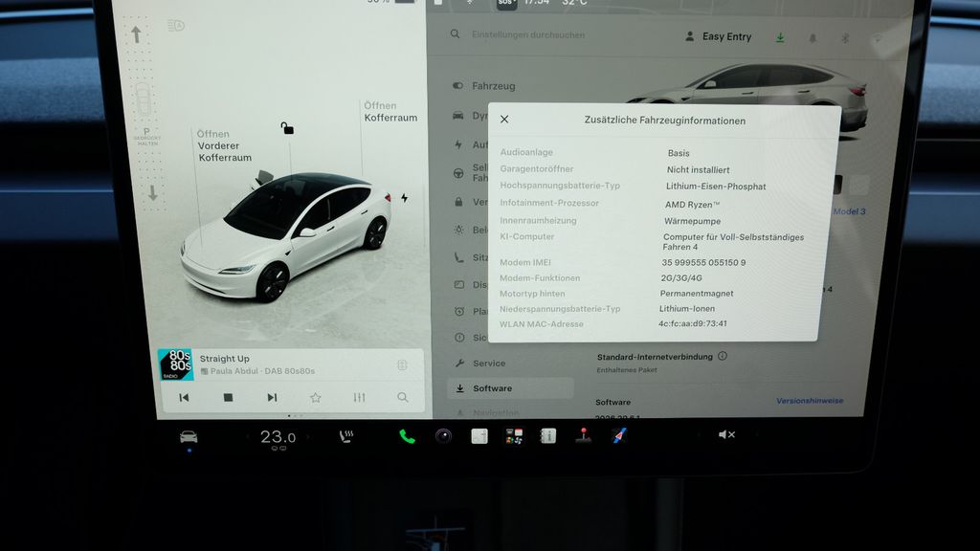Open Autopilot menu via steering wheel icon

pyautogui.click(x=458, y=174)
